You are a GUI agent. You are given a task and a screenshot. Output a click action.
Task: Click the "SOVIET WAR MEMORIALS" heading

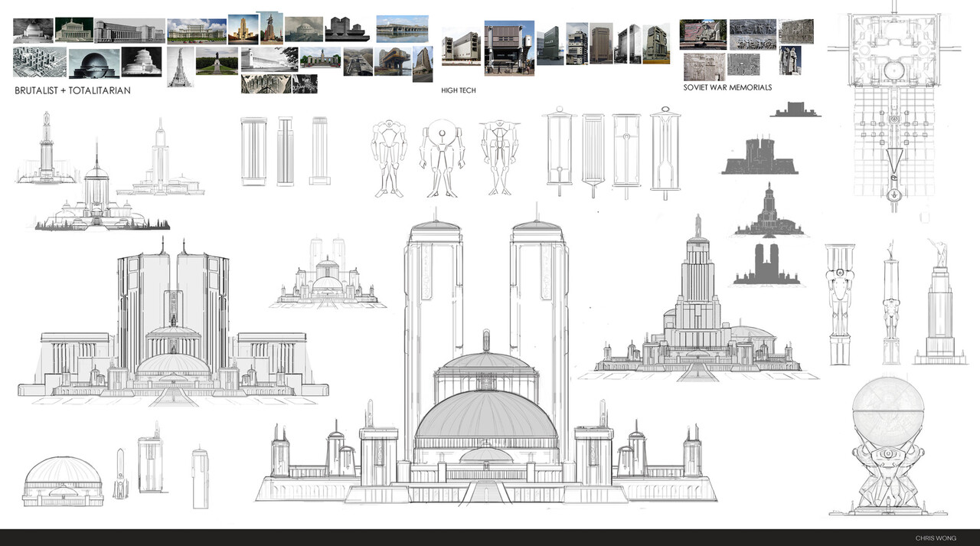[x=727, y=87]
